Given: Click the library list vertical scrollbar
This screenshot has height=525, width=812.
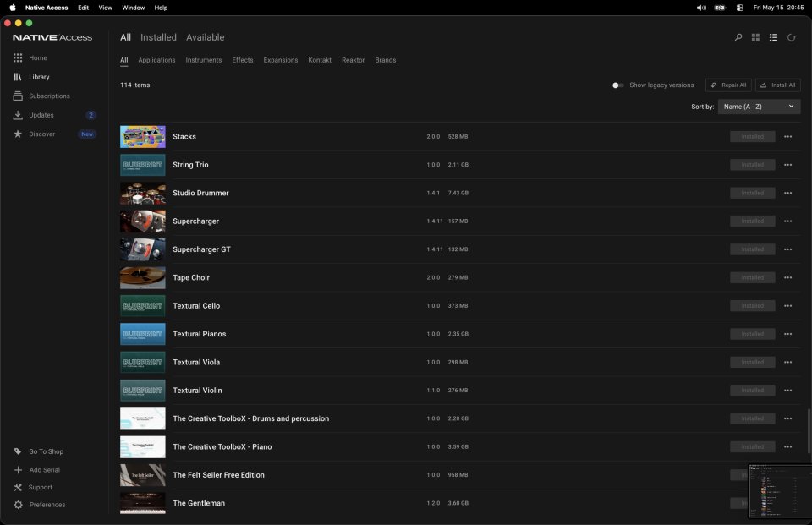Looking at the screenshot, I should pos(808,432).
